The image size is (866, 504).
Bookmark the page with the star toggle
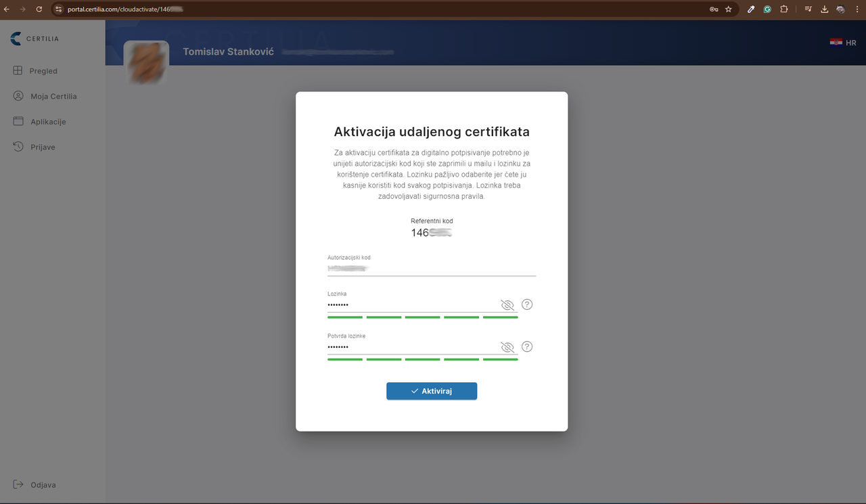(727, 9)
